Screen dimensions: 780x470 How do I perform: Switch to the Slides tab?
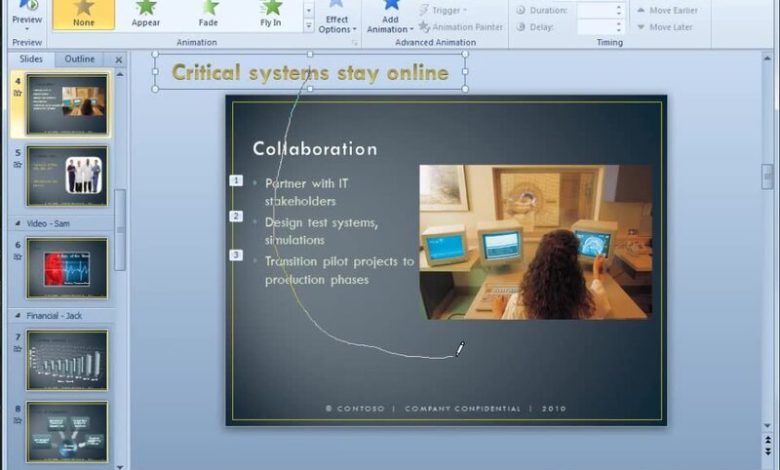point(31,59)
